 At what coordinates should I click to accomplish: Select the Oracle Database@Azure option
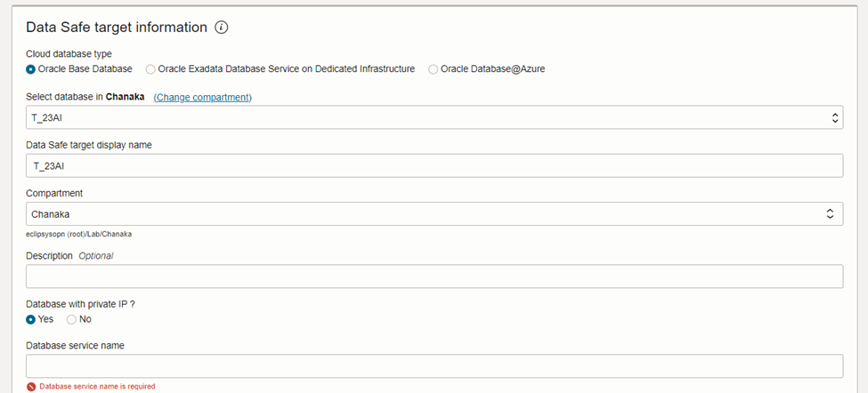click(x=434, y=69)
